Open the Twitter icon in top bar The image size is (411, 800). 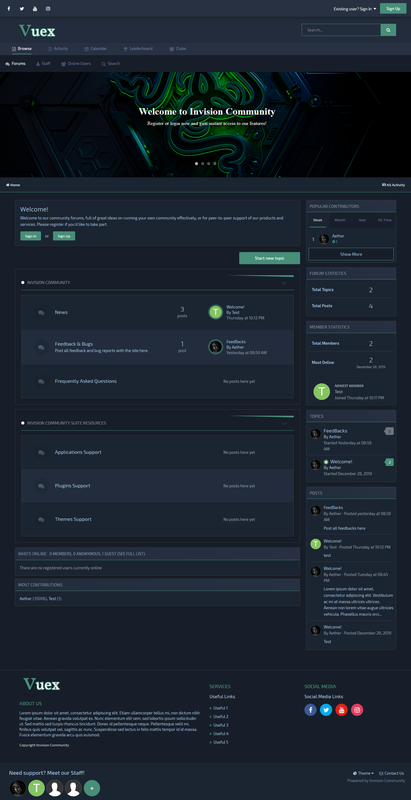point(21,9)
